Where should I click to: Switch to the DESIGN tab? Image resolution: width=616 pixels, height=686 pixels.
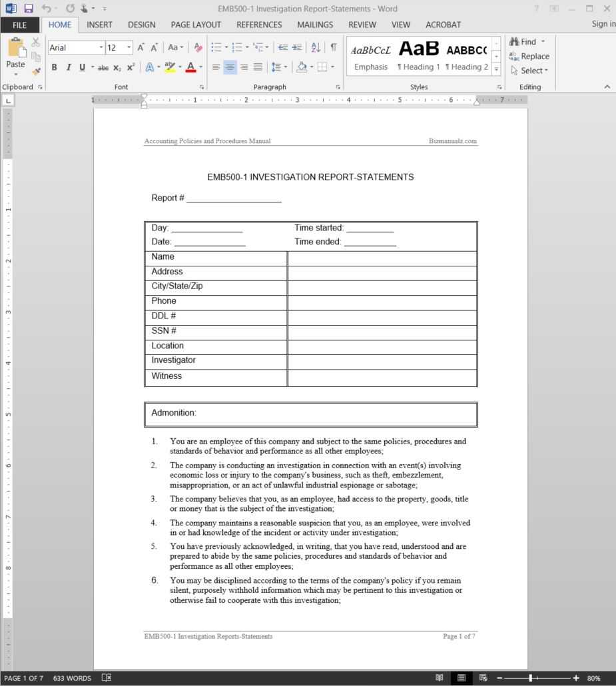[x=142, y=25]
